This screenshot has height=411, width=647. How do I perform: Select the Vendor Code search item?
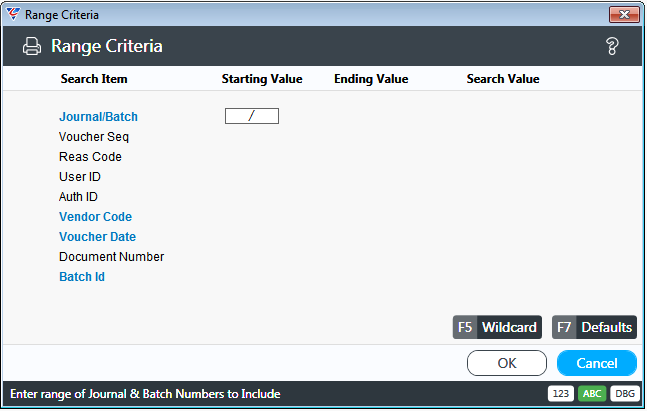95,217
